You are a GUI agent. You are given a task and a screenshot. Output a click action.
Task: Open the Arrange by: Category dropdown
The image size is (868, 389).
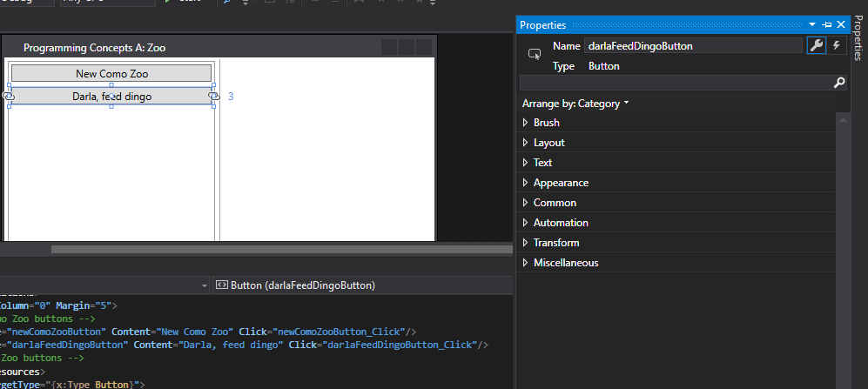(x=575, y=104)
